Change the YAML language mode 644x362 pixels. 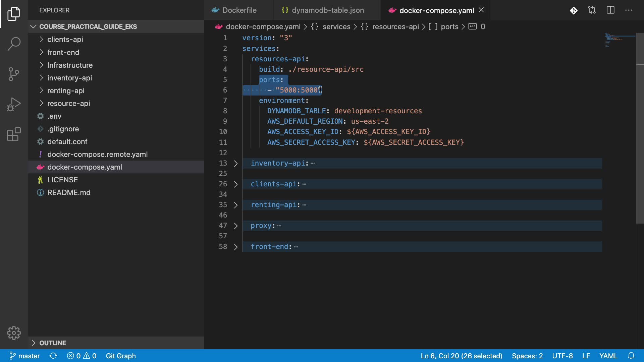(x=608, y=356)
